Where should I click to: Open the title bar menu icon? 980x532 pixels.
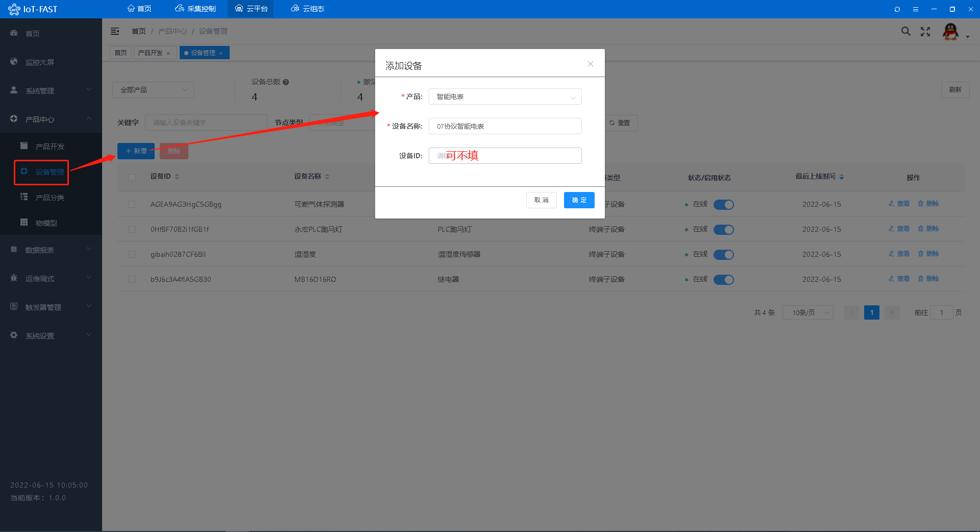[x=916, y=9]
